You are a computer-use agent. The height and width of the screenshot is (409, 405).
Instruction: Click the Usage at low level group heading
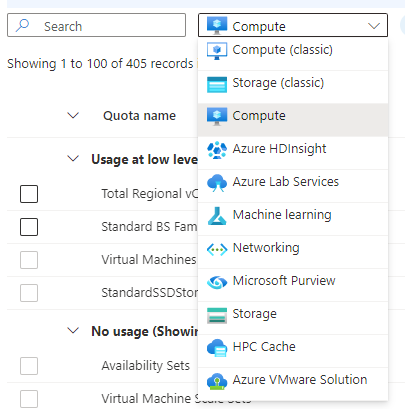[145, 159]
